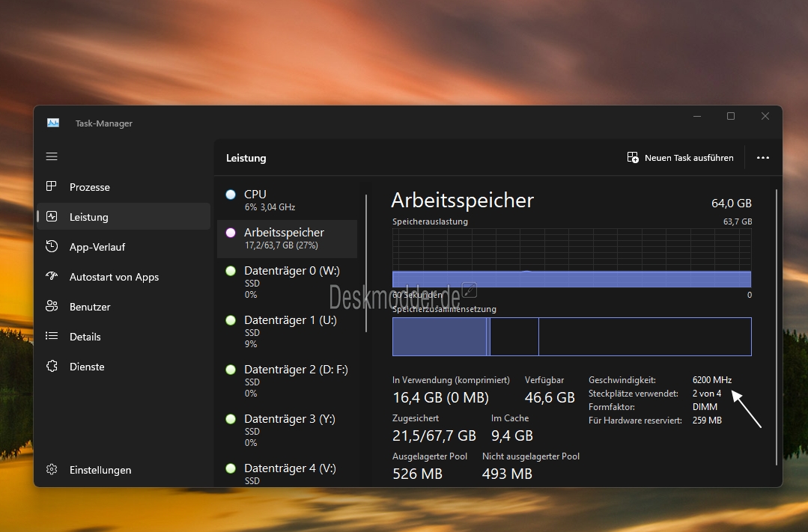Click the Leistung page heading
Screen dimensions: 808x532
(x=246, y=158)
